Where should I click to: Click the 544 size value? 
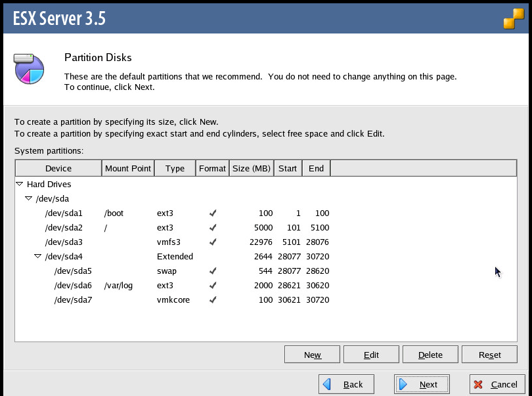[x=265, y=271]
